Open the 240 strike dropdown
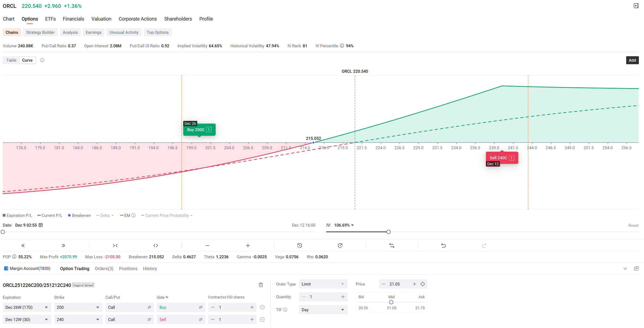Image resolution: width=644 pixels, height=328 pixels. (x=78, y=320)
